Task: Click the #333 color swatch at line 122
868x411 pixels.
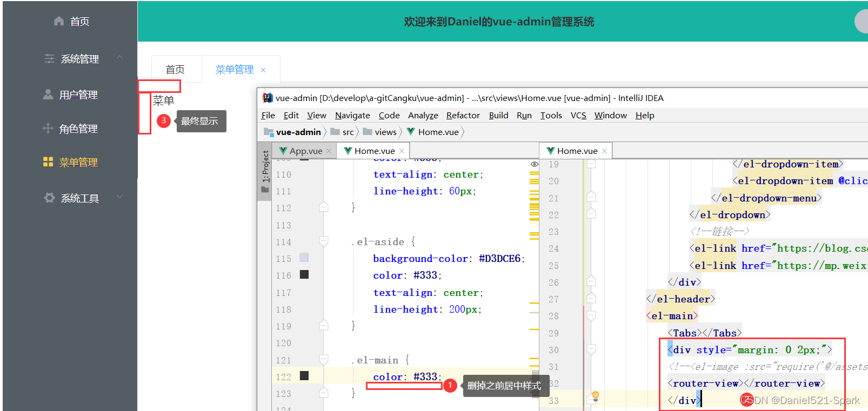Action: tap(304, 375)
